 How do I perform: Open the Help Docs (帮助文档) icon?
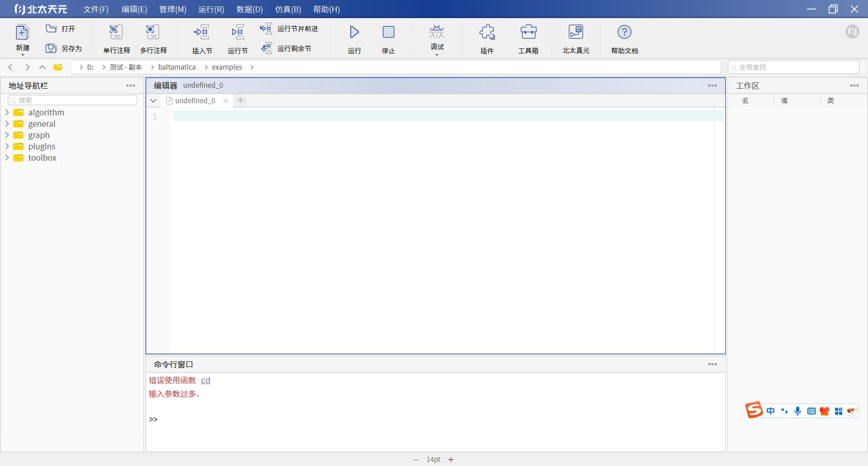coord(624,32)
